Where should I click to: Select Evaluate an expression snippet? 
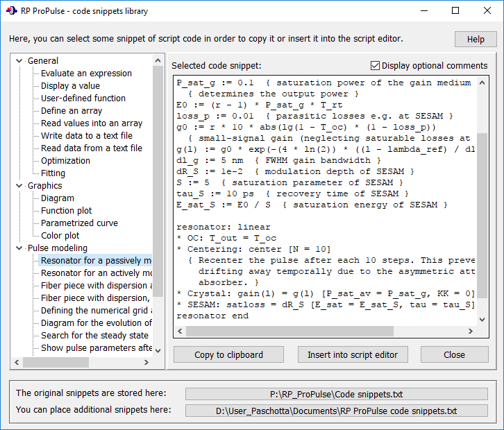86,74
